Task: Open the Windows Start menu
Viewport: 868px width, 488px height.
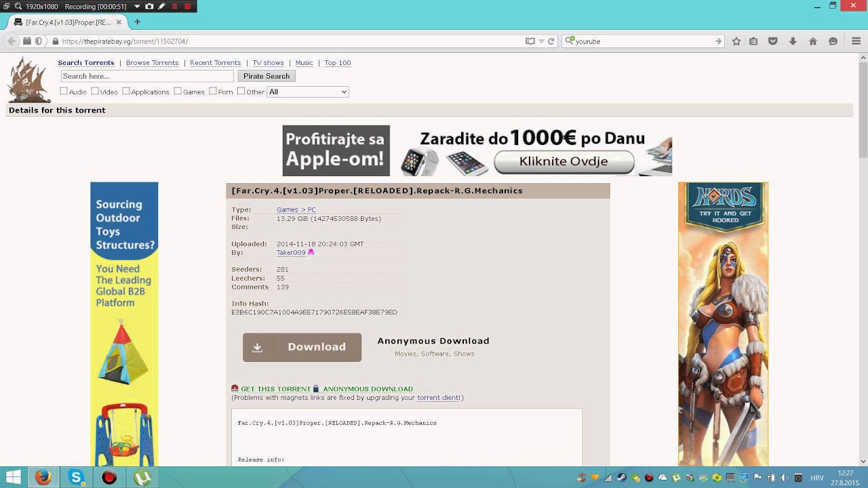Action: point(13,477)
